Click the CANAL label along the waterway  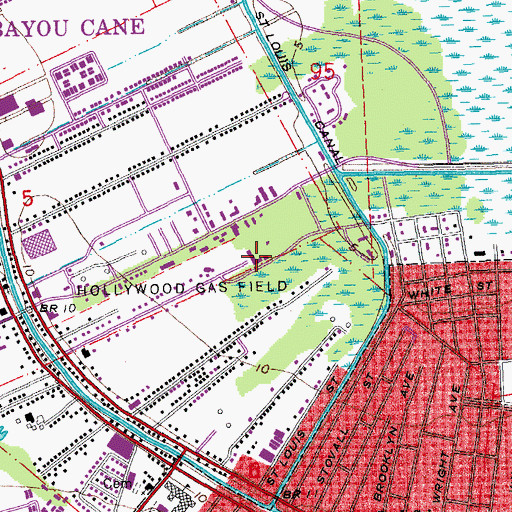click(329, 142)
